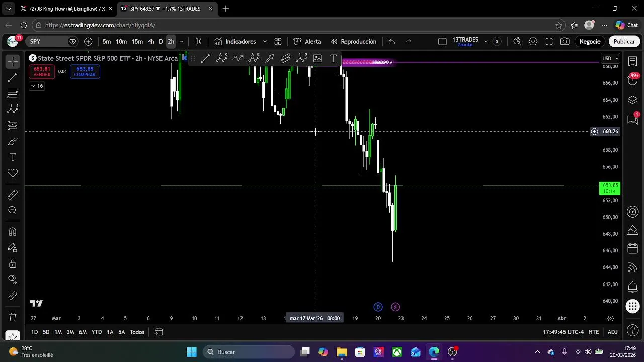Open the candlestick chart type menu
The height and width of the screenshot is (362, 644).
[x=199, y=42]
